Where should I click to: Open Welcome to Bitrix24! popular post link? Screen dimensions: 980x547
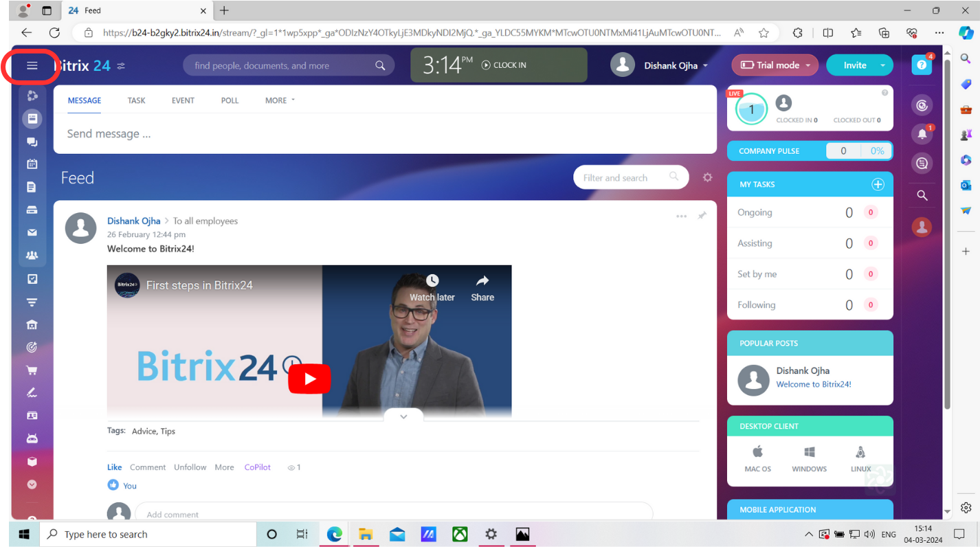(814, 384)
